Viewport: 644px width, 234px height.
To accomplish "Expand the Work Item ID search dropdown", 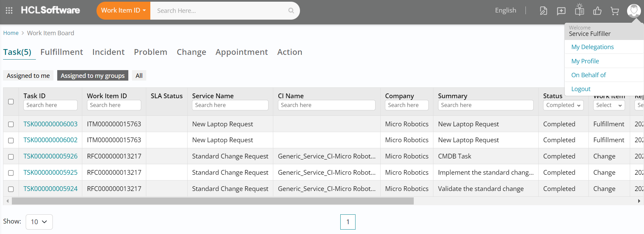I will (x=123, y=10).
